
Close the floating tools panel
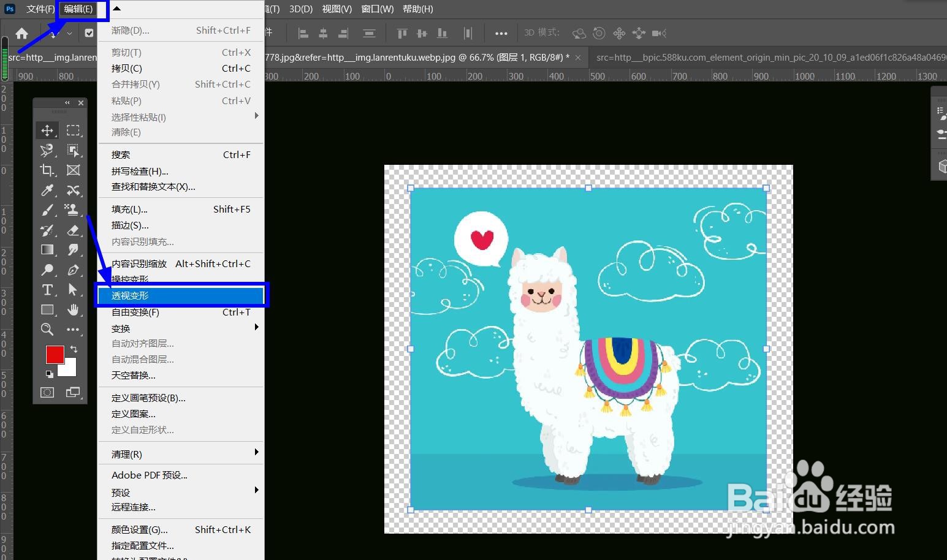pos(81,103)
